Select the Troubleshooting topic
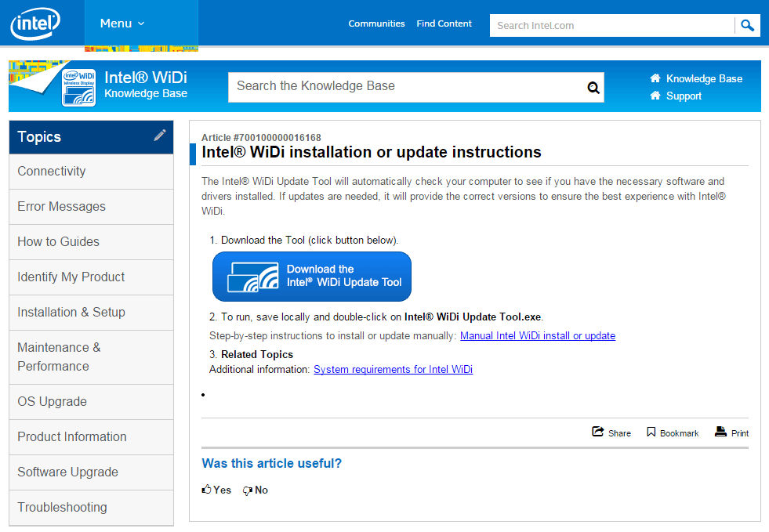769x532 pixels. click(91, 508)
